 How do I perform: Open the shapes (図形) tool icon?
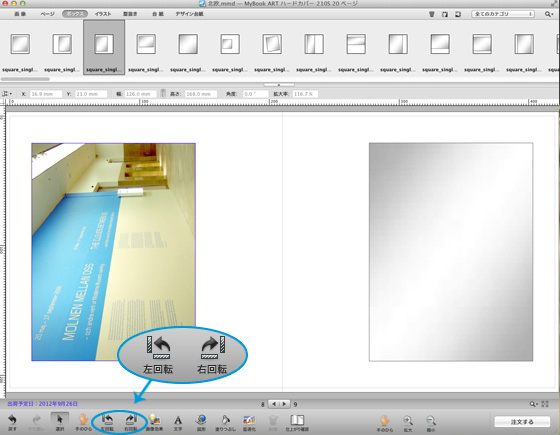pos(201,420)
